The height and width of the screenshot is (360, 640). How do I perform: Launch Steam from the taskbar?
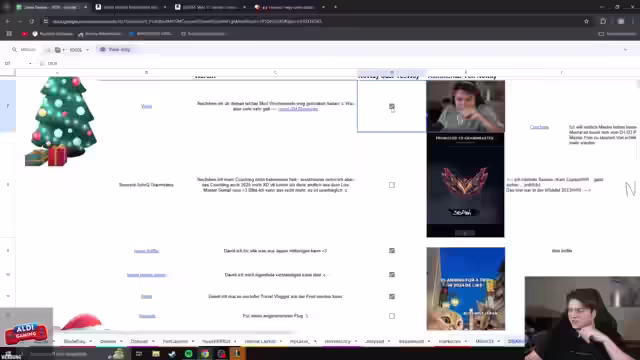(x=172, y=354)
